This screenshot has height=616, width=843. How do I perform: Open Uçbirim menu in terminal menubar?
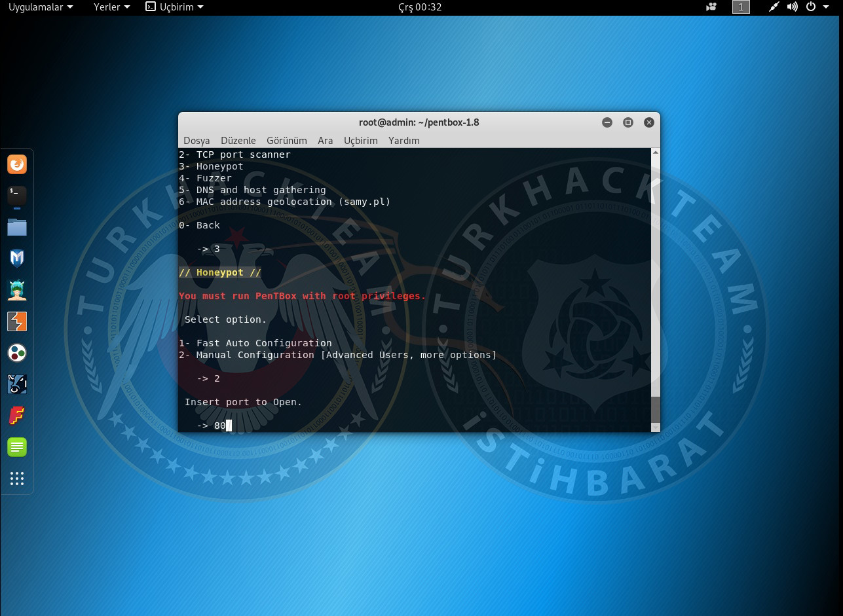(361, 140)
